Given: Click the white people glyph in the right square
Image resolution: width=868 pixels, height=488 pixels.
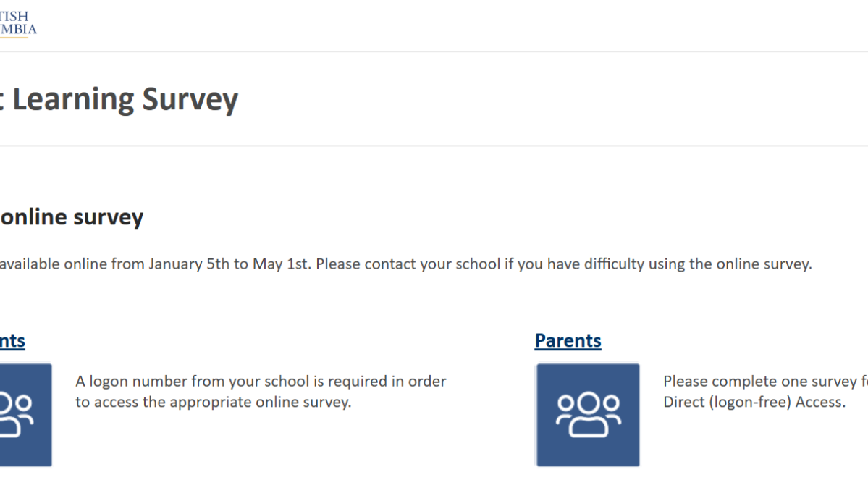Looking at the screenshot, I should point(586,414).
